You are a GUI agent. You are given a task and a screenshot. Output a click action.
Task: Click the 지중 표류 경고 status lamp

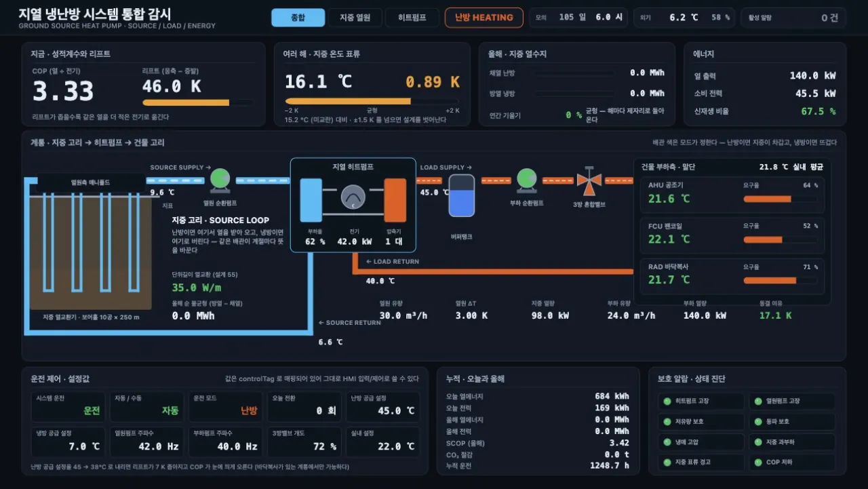pos(667,462)
